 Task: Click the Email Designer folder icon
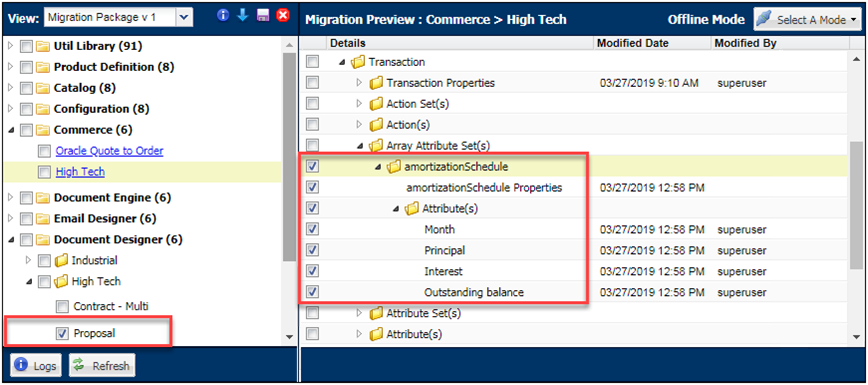point(43,219)
